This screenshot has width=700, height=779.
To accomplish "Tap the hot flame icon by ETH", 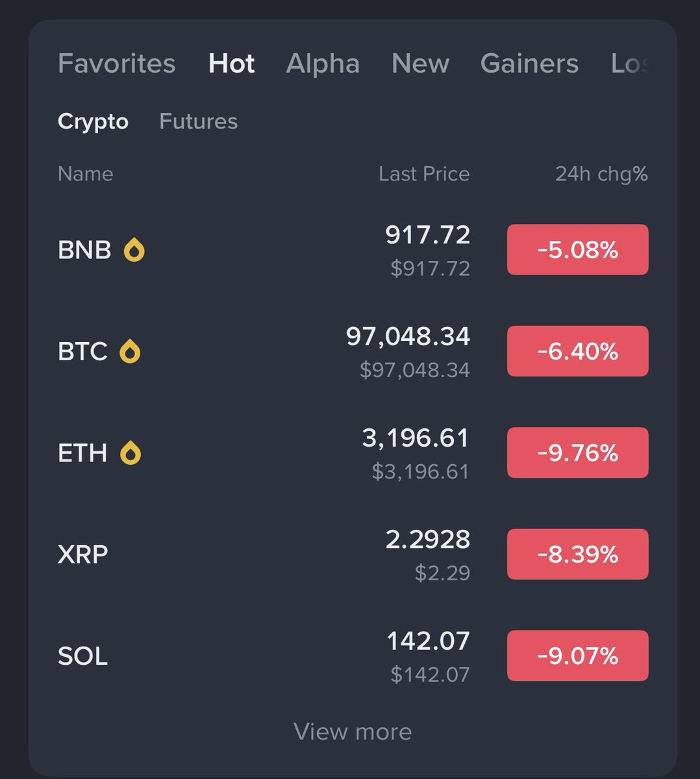I will click(x=131, y=453).
